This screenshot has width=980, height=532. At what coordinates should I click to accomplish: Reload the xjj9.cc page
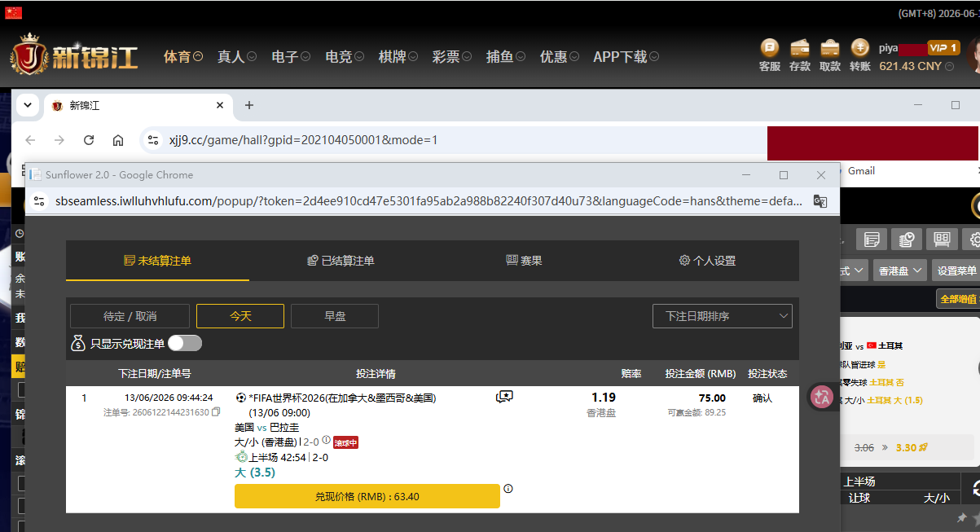point(89,140)
